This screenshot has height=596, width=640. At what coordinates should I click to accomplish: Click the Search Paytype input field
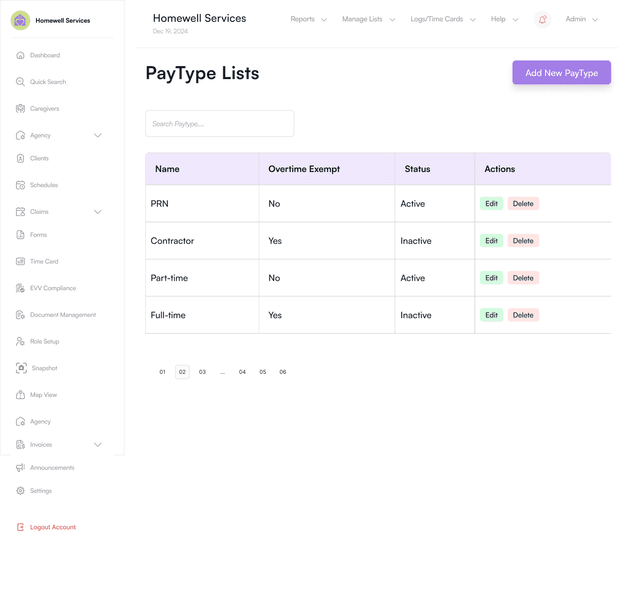tap(219, 124)
